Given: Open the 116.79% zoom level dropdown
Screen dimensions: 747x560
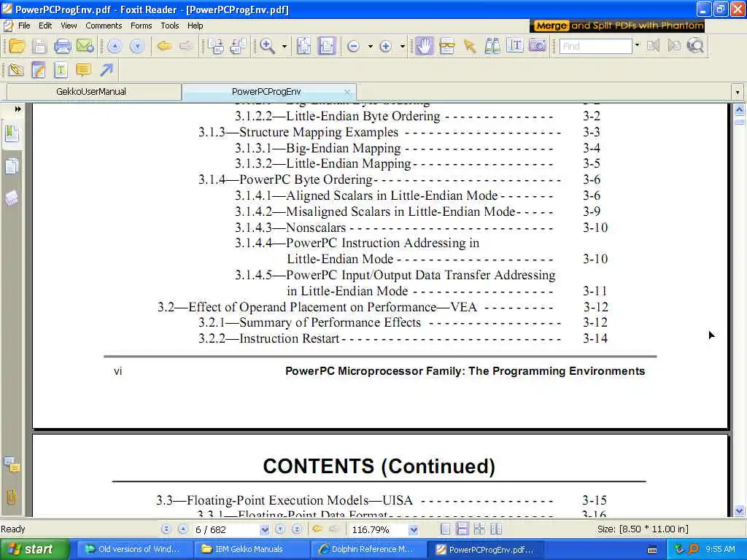Looking at the screenshot, I should click(413, 529).
